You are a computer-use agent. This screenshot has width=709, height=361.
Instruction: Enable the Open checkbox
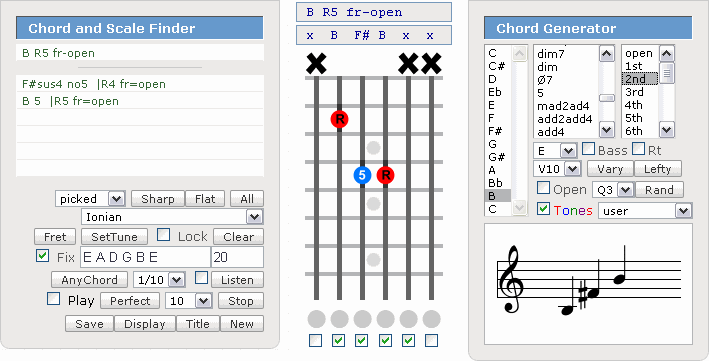544,188
